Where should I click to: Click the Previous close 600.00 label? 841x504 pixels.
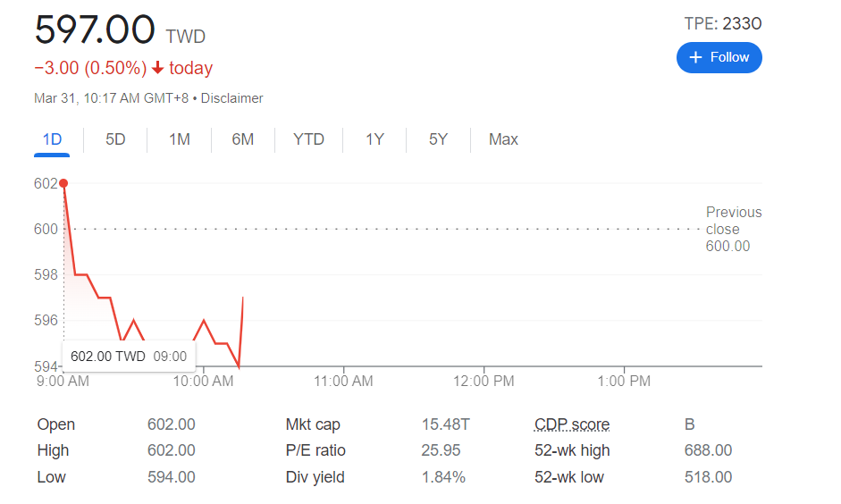point(733,229)
